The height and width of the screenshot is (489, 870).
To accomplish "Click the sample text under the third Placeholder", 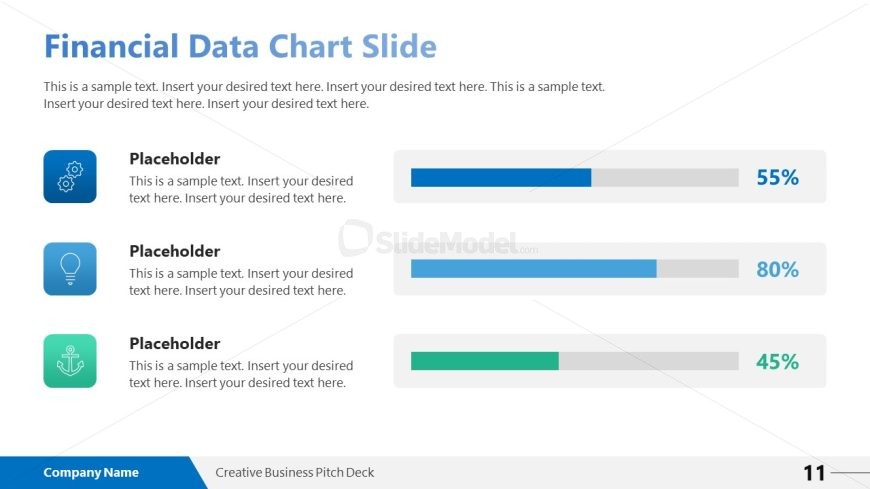I will [x=241, y=374].
